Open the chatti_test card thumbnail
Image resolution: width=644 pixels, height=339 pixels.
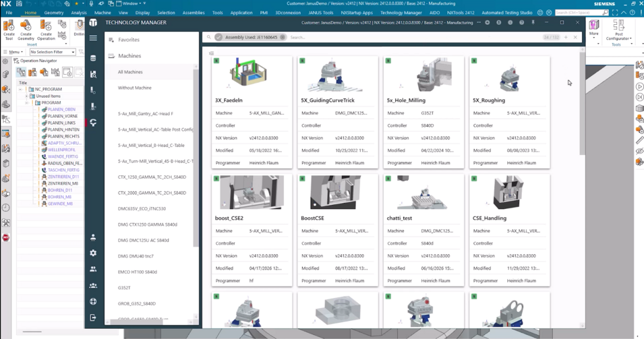(x=423, y=193)
